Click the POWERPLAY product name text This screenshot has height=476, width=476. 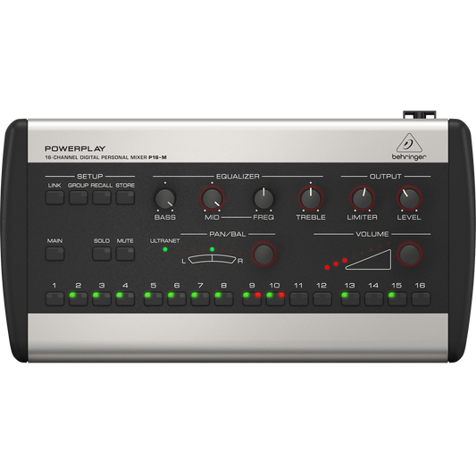click(75, 149)
